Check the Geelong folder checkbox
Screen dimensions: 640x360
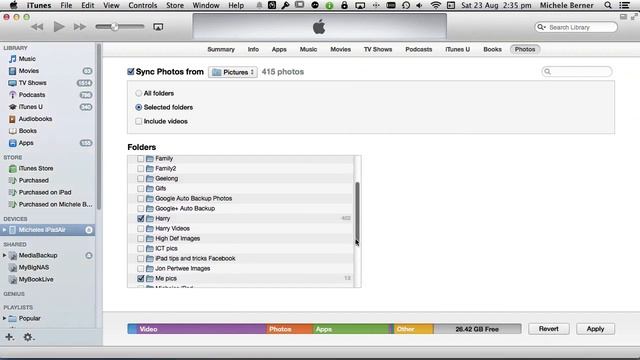[141, 178]
